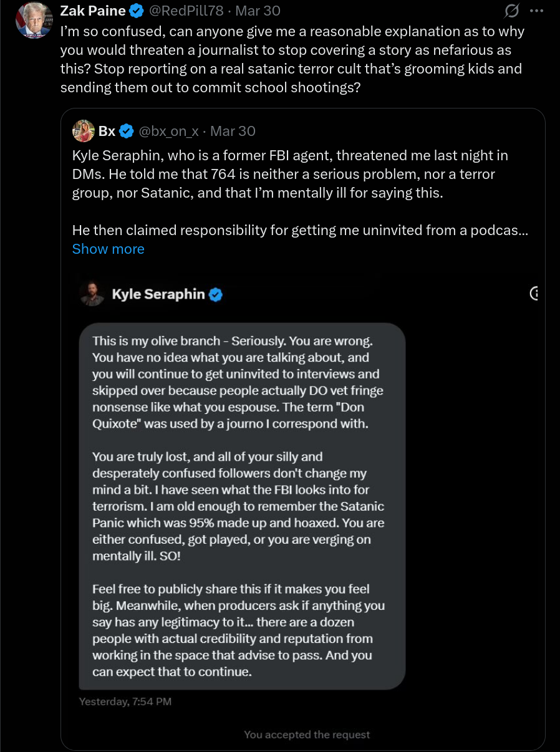Click the Bx display name
The width and height of the screenshot is (560, 752).
[107, 132]
